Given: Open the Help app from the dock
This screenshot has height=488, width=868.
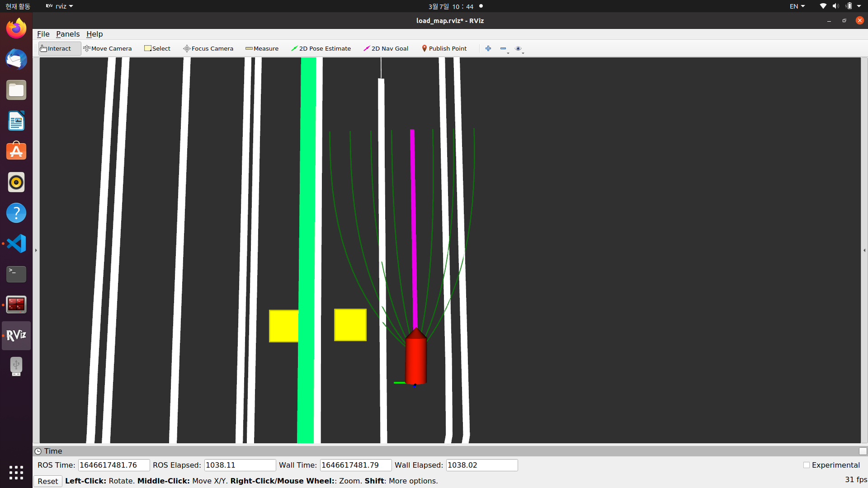Looking at the screenshot, I should [x=16, y=213].
